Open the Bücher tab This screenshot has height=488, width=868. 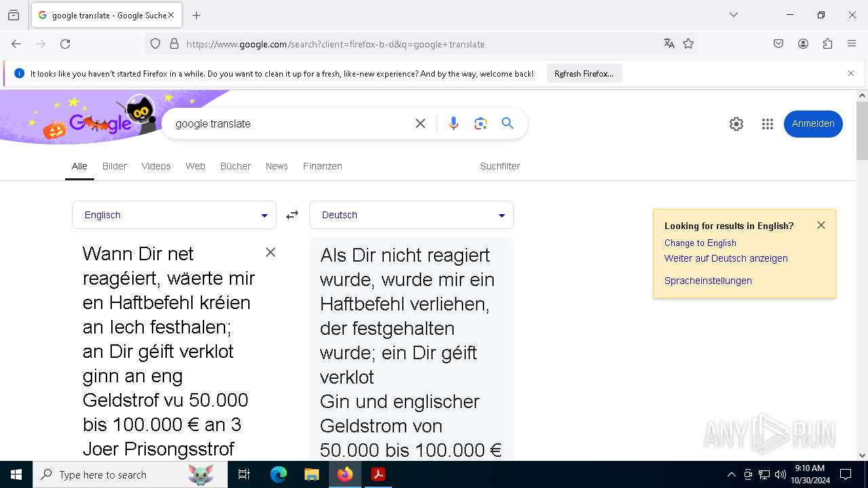pyautogui.click(x=235, y=166)
